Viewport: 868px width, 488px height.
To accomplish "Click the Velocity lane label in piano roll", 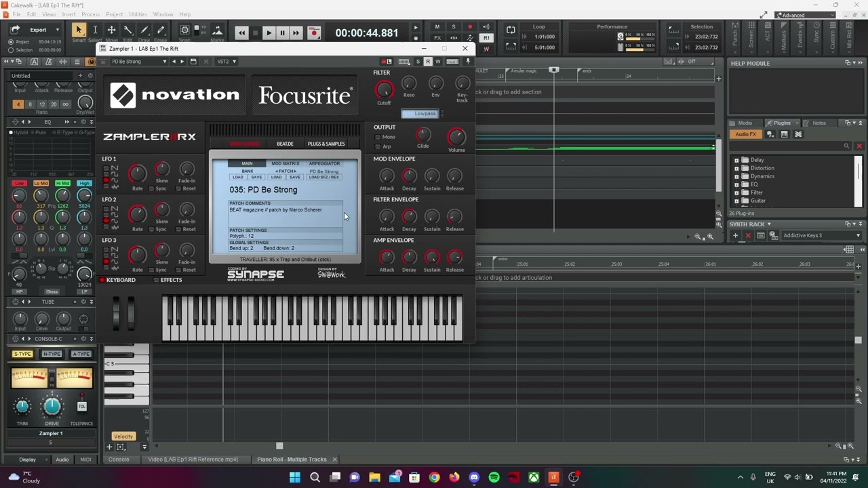I will [x=123, y=436].
